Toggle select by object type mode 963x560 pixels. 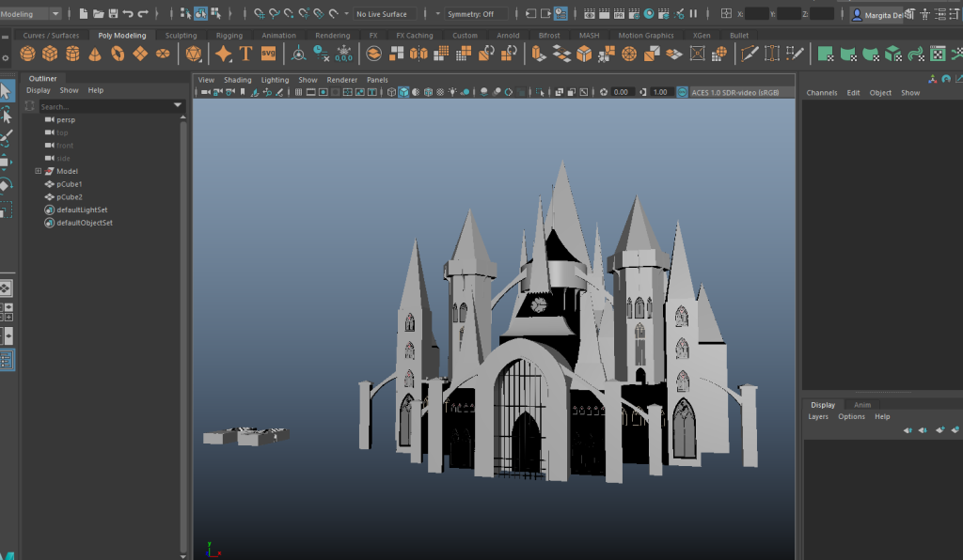(201, 13)
